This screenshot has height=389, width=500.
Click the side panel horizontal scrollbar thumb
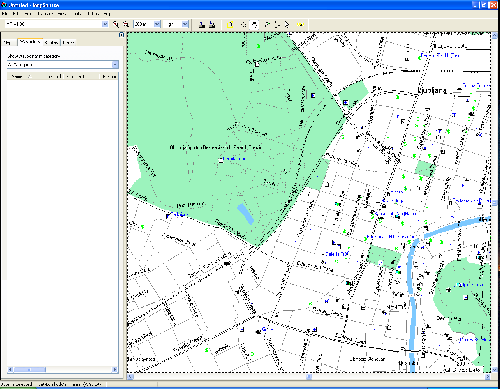pyautogui.click(x=30, y=369)
